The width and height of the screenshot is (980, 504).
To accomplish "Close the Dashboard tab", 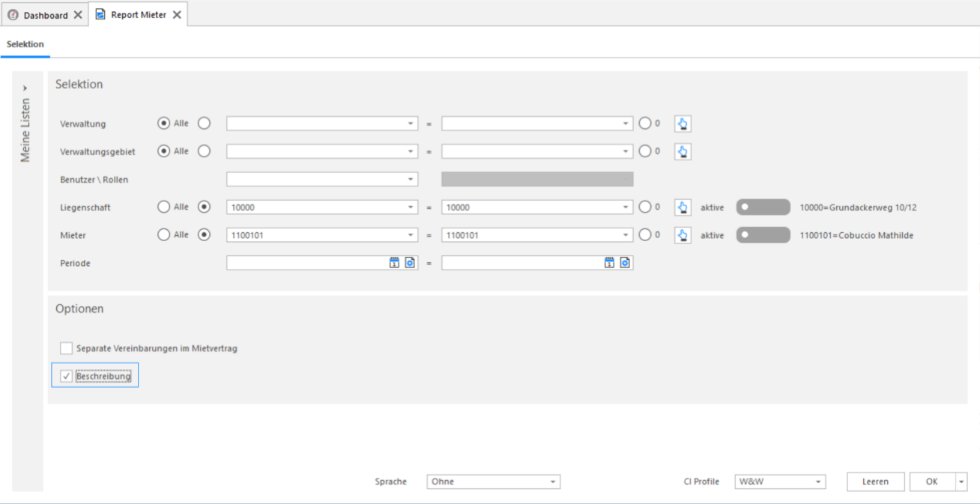I will coord(78,15).
